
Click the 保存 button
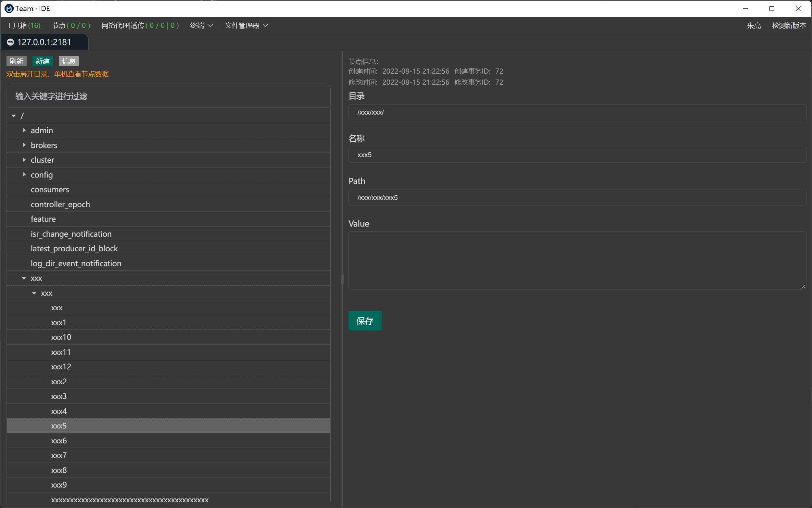[x=365, y=321]
